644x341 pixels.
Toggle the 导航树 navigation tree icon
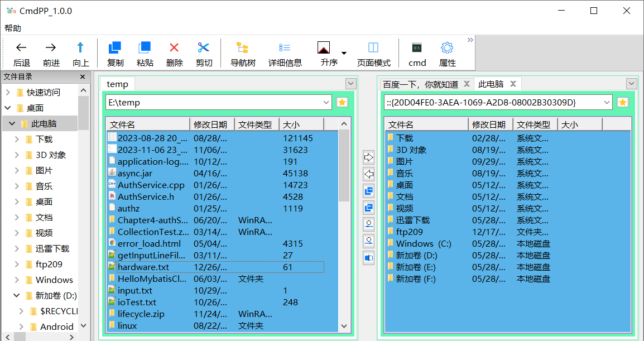(x=242, y=47)
